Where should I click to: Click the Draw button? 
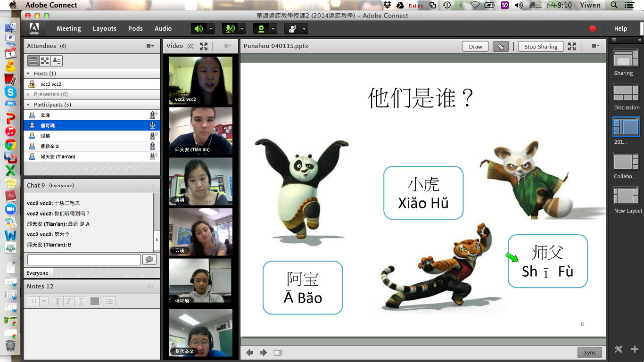pyautogui.click(x=476, y=47)
